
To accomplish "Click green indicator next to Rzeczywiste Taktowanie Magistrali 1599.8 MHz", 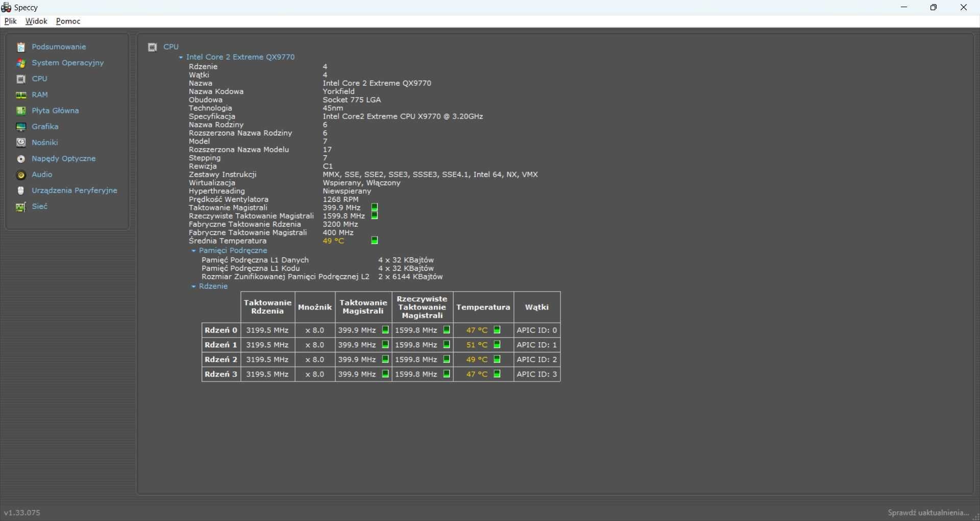I will [x=375, y=216].
